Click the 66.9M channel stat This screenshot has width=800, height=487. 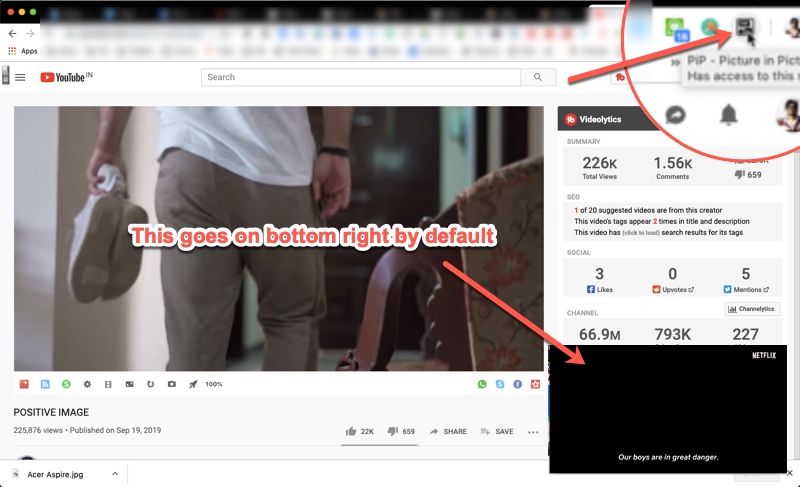599,334
